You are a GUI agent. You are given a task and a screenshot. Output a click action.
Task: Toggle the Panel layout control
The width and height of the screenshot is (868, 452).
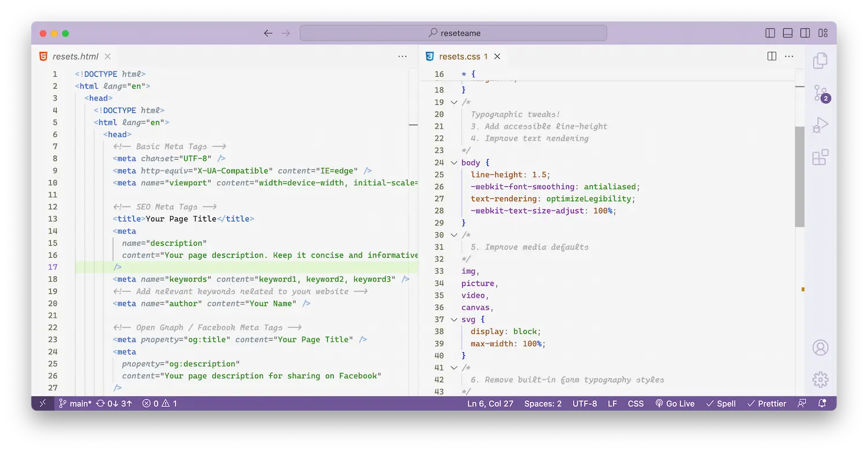[787, 33]
